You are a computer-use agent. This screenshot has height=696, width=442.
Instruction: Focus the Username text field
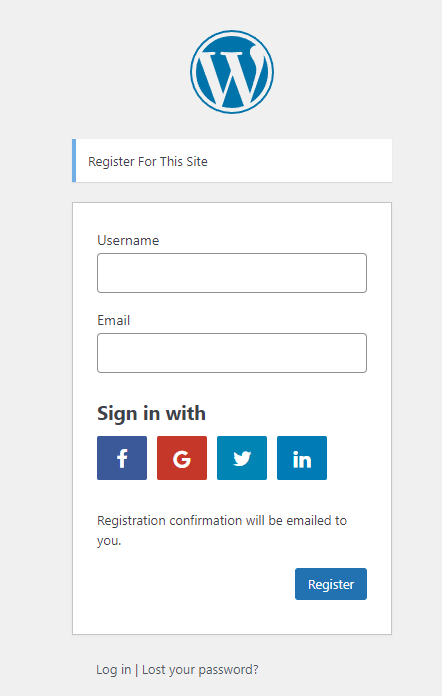click(232, 273)
